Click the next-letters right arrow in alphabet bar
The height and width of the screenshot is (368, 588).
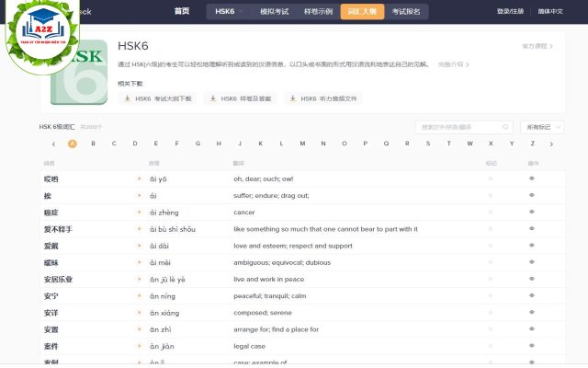(551, 144)
